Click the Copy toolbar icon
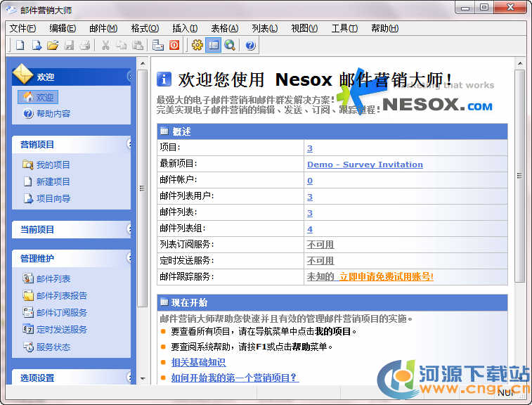Image resolution: width=532 pixels, height=405 pixels. coord(122,45)
